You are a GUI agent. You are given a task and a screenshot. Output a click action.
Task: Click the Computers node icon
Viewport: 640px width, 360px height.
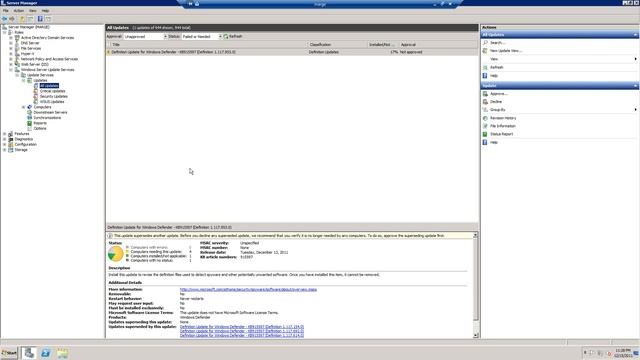[x=29, y=107]
